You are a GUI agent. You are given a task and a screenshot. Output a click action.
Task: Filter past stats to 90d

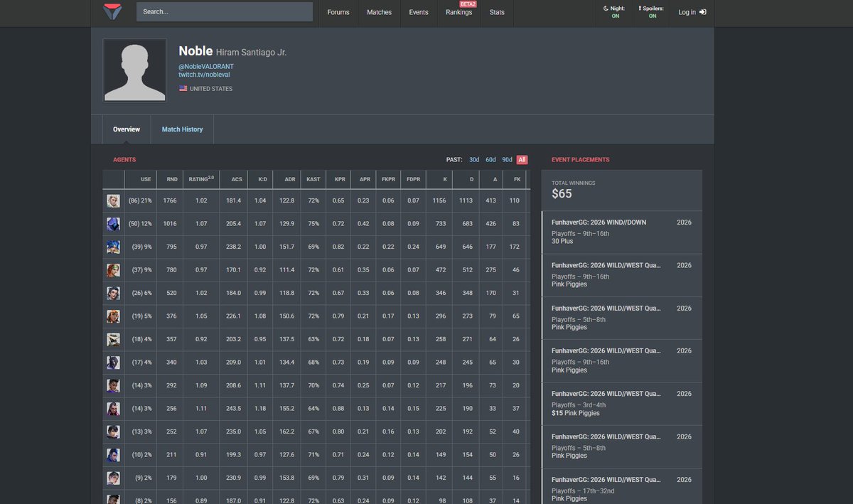[507, 160]
